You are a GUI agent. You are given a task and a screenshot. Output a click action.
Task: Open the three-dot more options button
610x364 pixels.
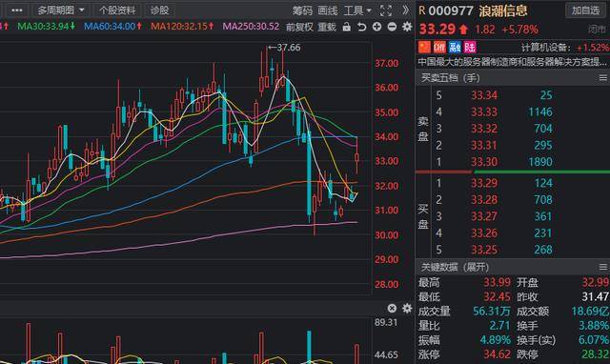click(x=16, y=10)
